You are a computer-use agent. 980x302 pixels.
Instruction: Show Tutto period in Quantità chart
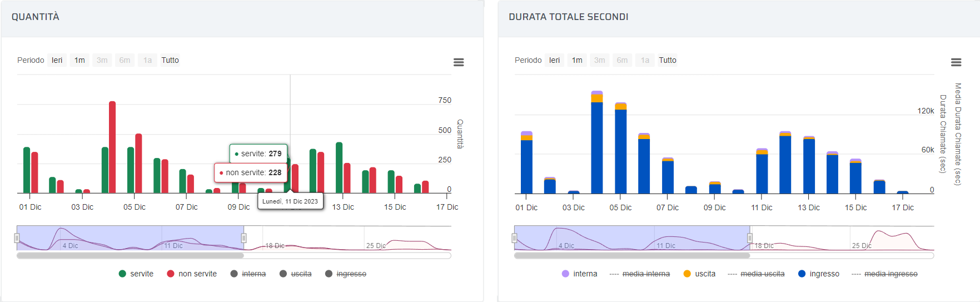(170, 60)
